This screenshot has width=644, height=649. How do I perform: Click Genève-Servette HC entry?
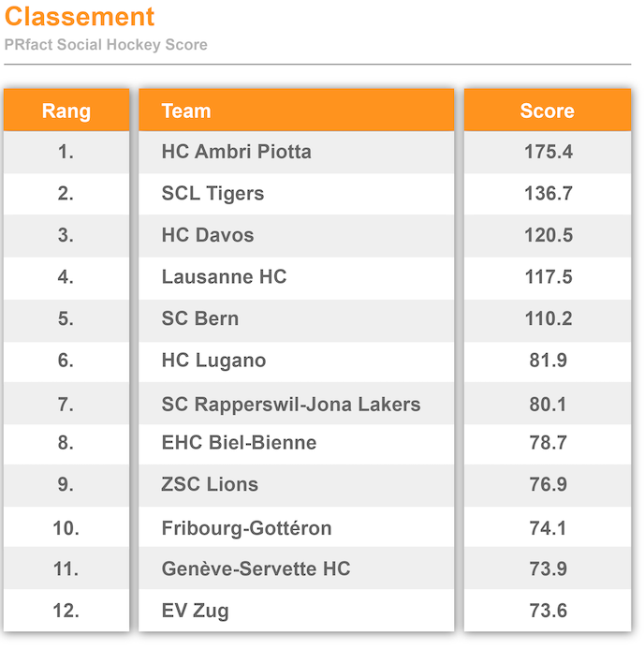click(256, 568)
